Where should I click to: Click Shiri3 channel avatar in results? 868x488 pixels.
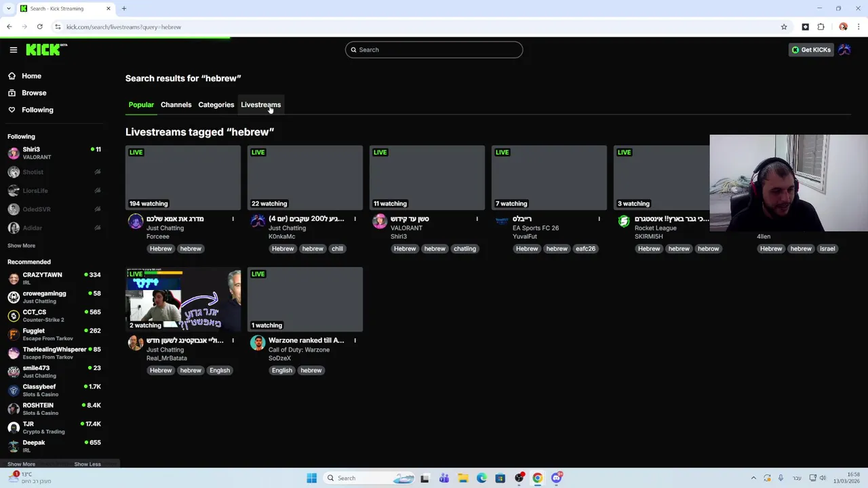380,221
